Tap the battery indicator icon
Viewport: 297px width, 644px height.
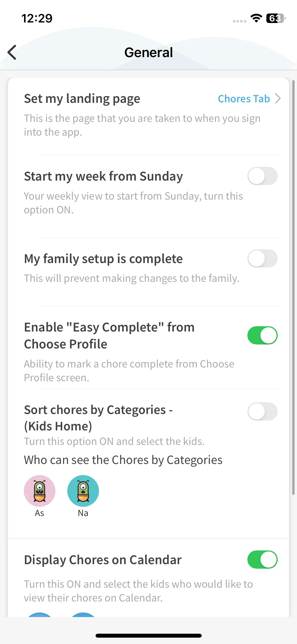tap(276, 18)
